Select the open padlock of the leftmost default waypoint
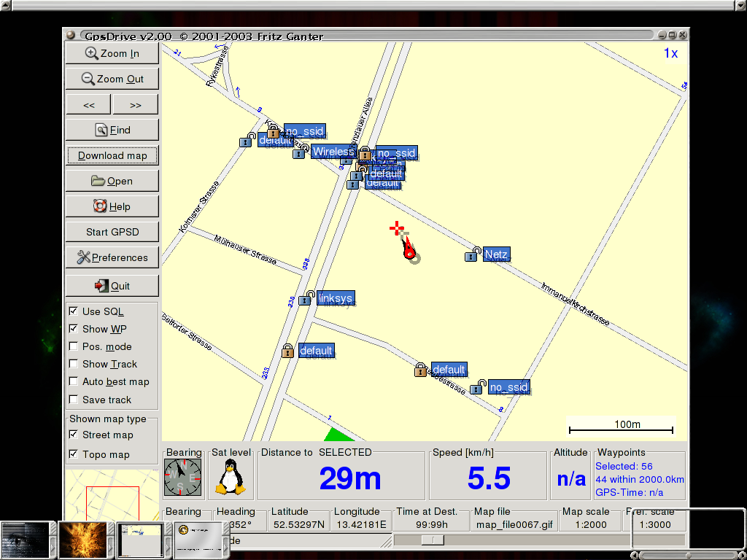Viewport: 747px width, 560px height. [x=247, y=139]
